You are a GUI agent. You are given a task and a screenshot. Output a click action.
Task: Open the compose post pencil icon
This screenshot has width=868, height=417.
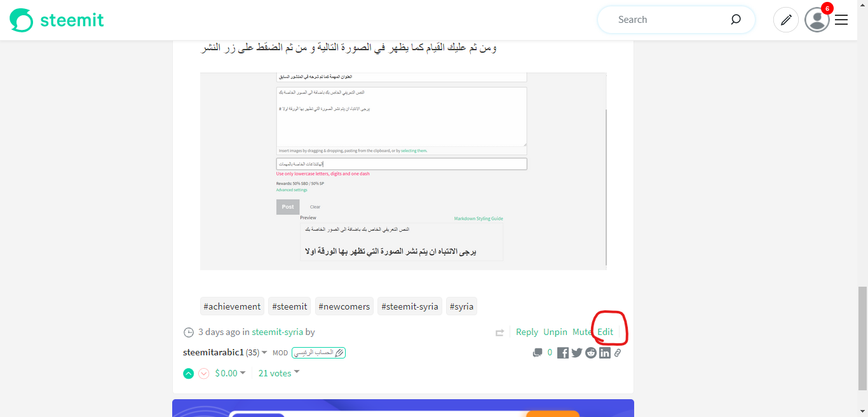(786, 20)
